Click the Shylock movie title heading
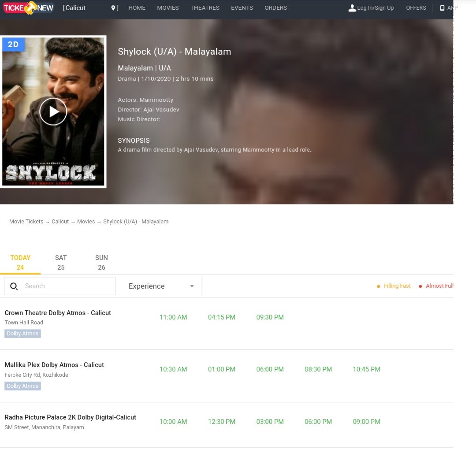476x453 pixels. (174, 52)
